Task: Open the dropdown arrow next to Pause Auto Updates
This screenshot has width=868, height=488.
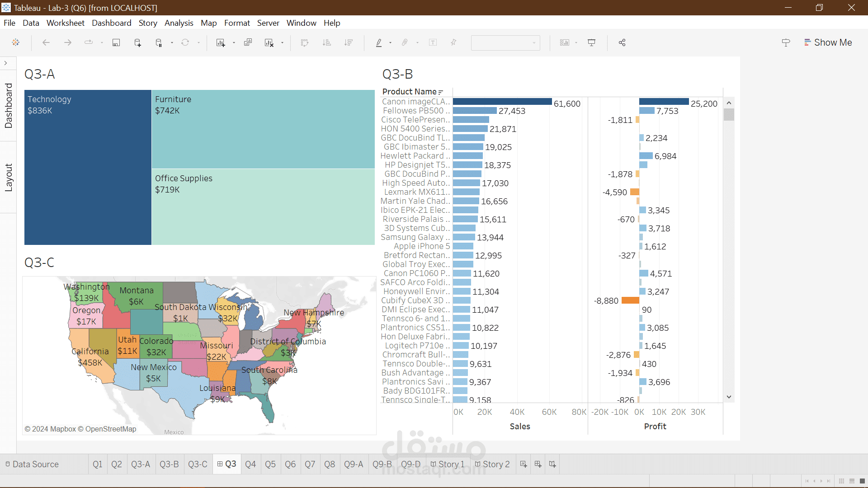Action: (x=172, y=43)
